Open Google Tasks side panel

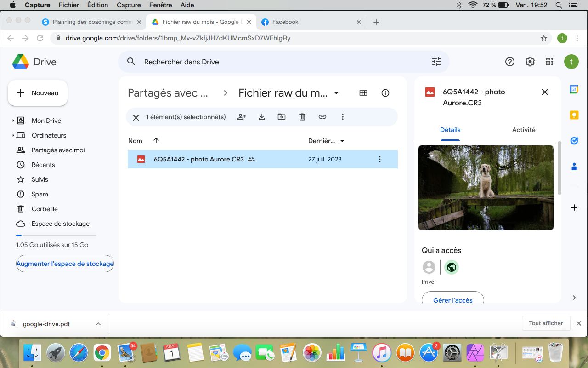574,141
